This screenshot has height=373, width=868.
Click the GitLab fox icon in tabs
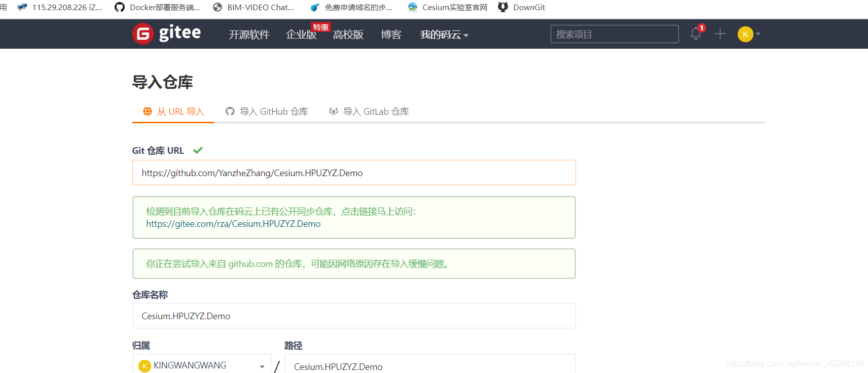pyautogui.click(x=334, y=111)
